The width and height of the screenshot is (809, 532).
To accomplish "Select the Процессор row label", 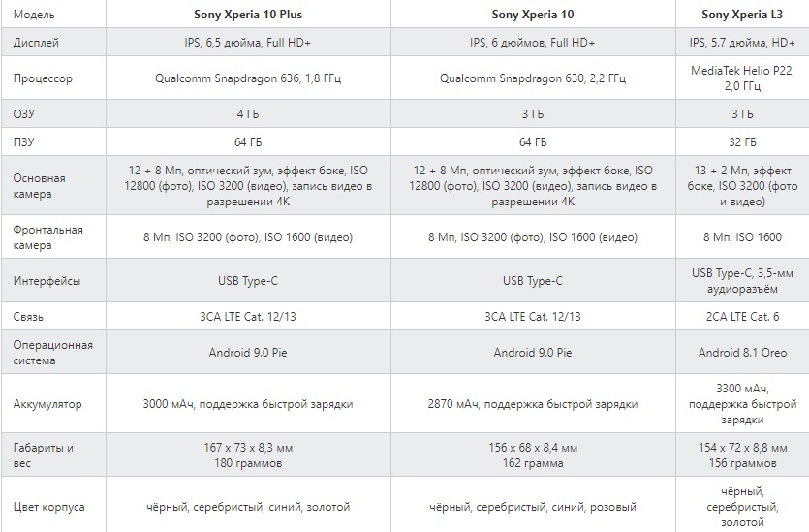I will point(45,78).
